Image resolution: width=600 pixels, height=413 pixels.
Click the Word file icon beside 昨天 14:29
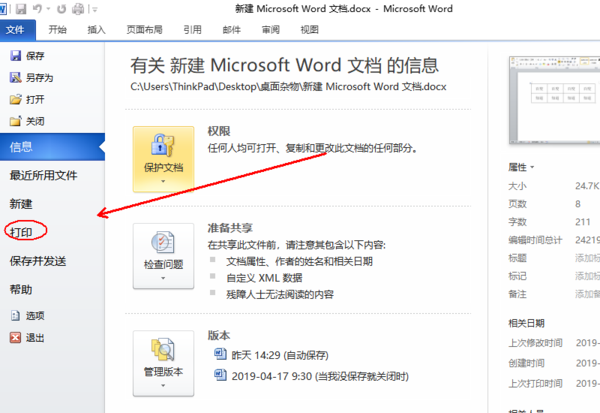pyautogui.click(x=220, y=354)
